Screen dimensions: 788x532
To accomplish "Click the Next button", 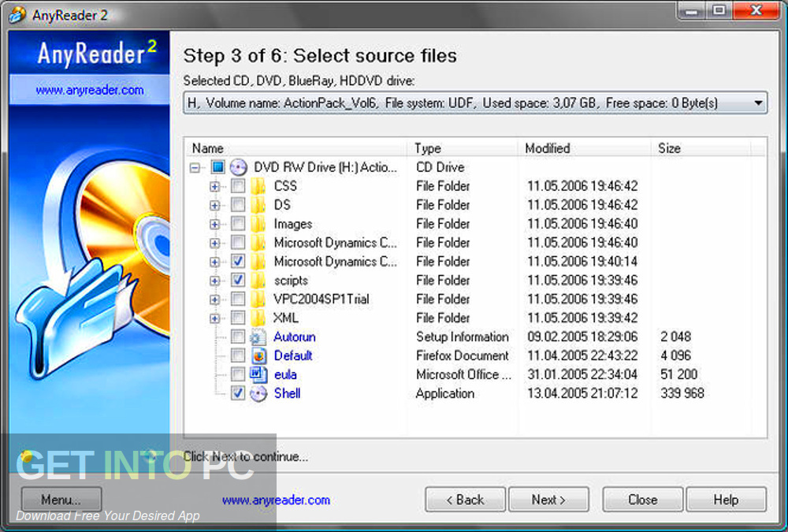I will (548, 500).
